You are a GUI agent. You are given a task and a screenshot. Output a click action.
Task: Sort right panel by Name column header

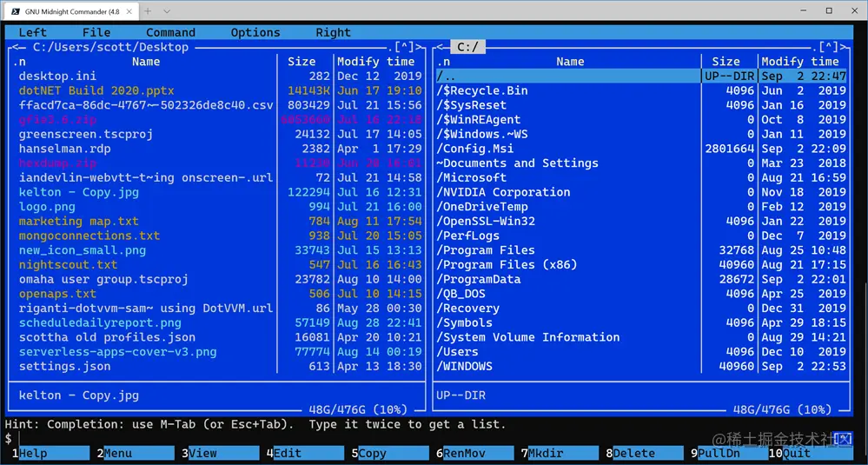(570, 62)
